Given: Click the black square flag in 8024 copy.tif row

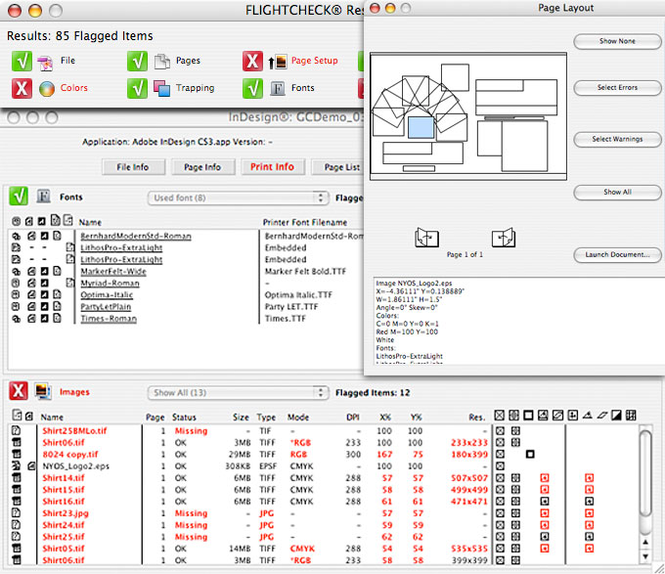Looking at the screenshot, I should point(530,454).
